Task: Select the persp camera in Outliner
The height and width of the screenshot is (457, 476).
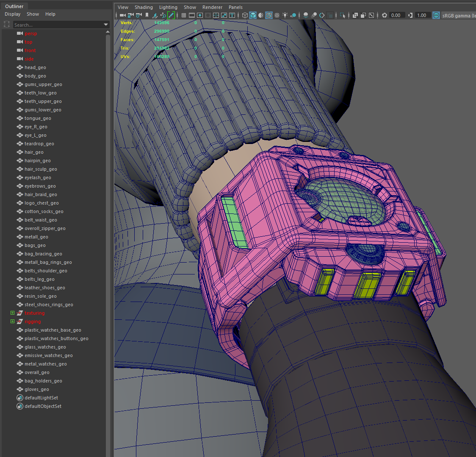Action: [x=30, y=33]
